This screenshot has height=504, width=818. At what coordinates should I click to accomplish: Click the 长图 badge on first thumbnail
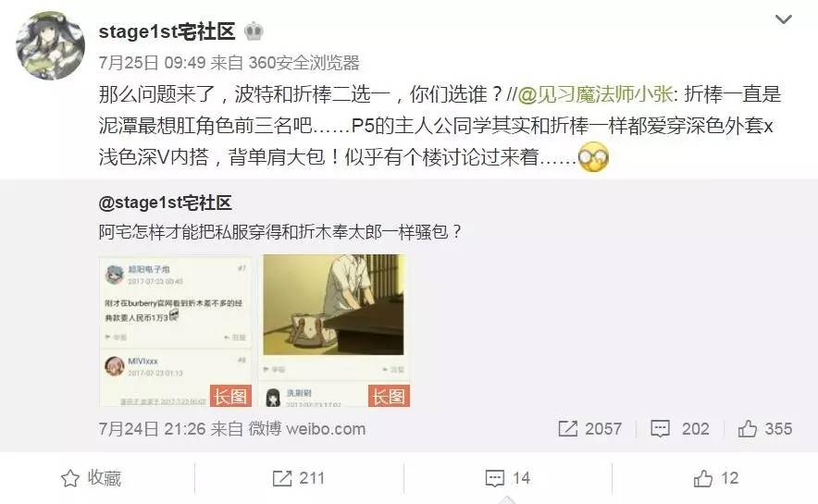click(230, 396)
